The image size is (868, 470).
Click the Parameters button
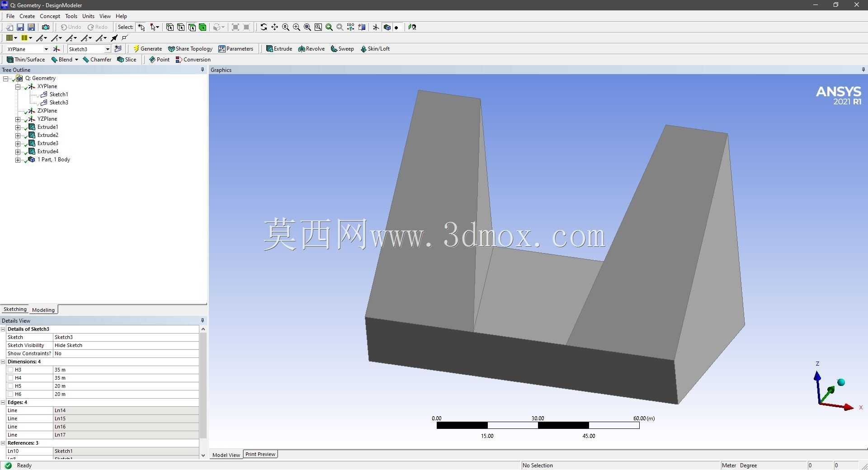point(236,49)
